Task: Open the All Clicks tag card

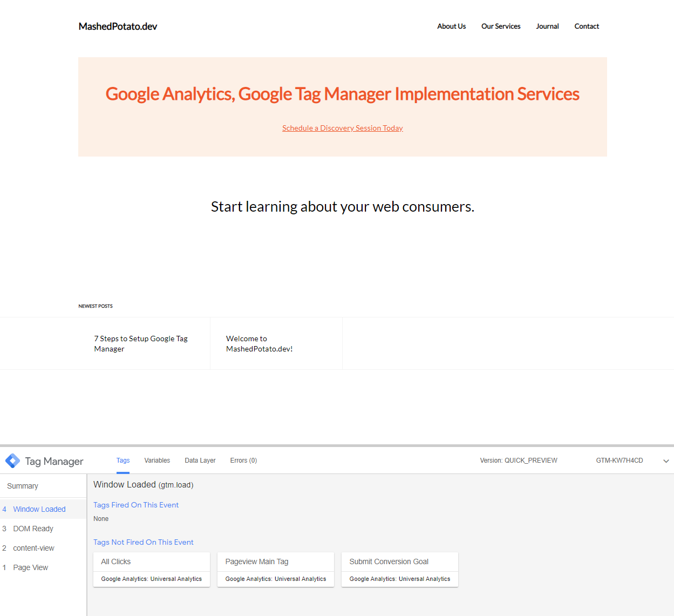Action: click(152, 570)
